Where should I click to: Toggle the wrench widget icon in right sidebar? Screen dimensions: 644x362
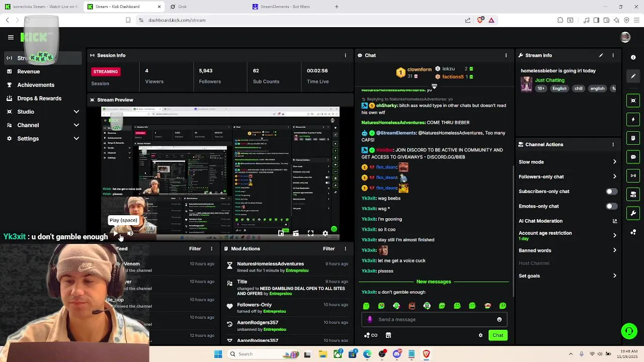tap(633, 213)
